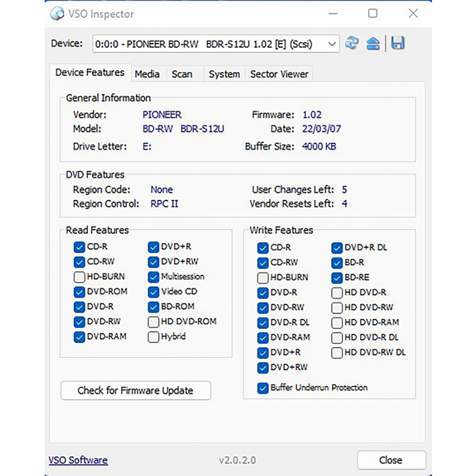Image resolution: width=476 pixels, height=476 pixels.
Task: Click the VSO Inspector disc icon in title bar
Action: click(x=57, y=13)
